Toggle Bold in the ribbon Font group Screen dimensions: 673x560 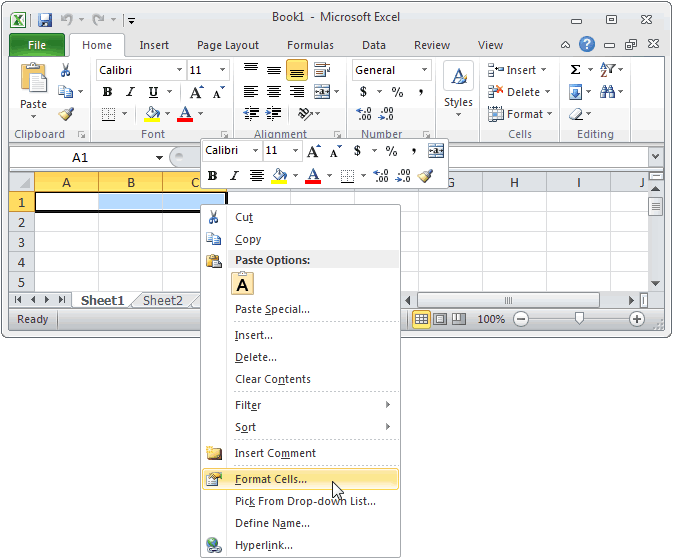(x=107, y=92)
